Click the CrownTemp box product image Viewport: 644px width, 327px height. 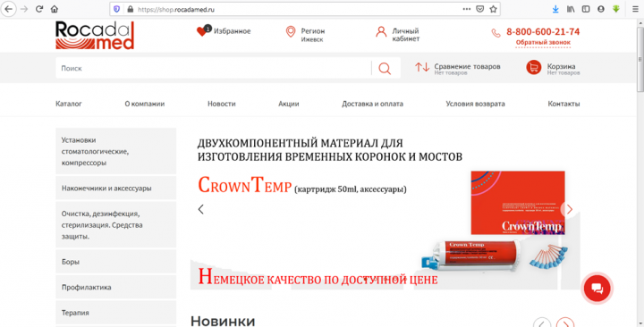[x=518, y=203]
